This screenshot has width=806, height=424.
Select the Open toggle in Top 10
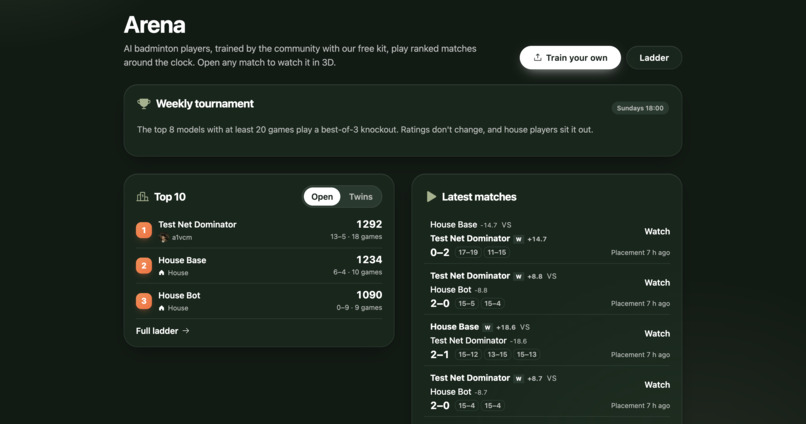pos(322,197)
